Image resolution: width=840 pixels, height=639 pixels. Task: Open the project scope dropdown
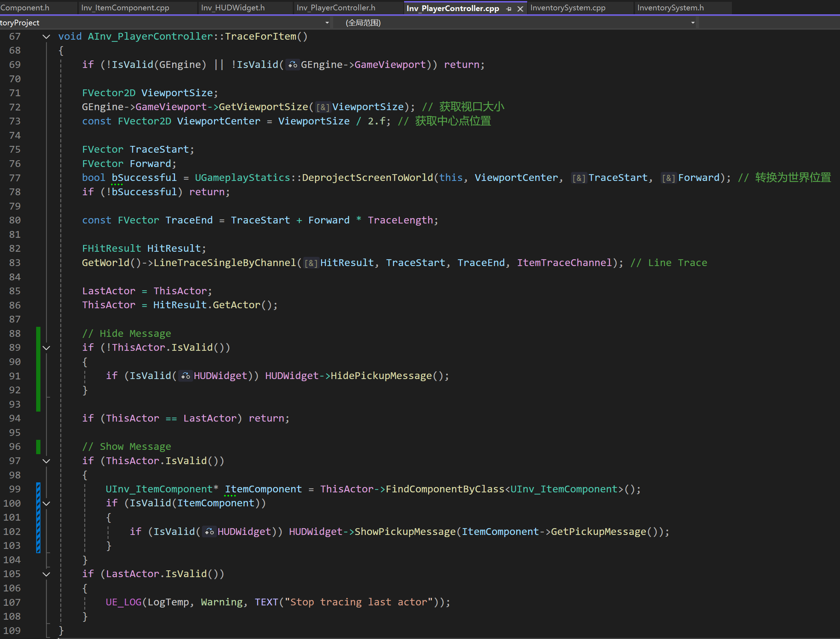coord(326,23)
